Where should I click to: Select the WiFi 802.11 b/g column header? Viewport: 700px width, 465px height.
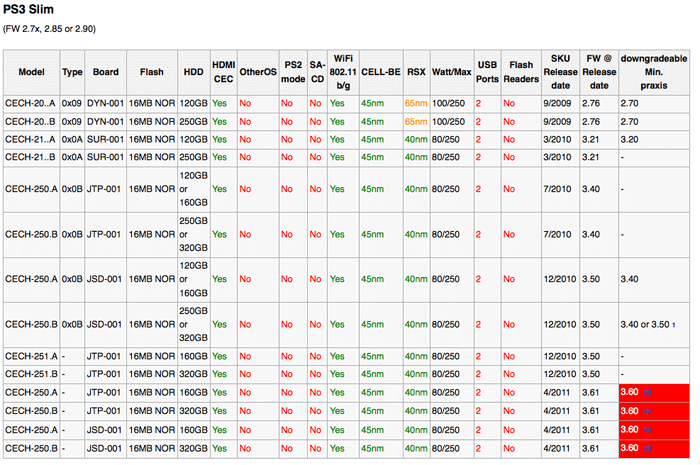point(343,72)
